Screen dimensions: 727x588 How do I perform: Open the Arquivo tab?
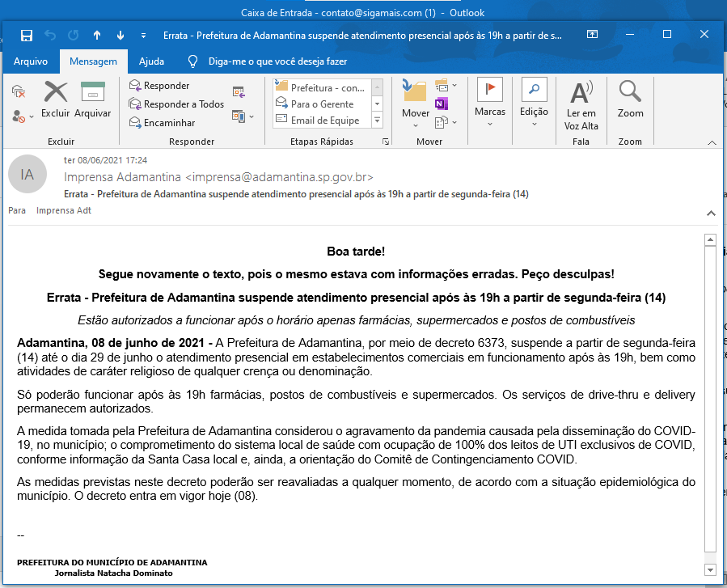click(x=31, y=61)
